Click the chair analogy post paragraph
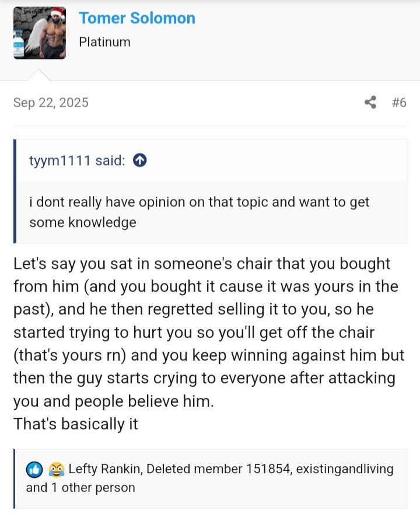This screenshot has width=420, height=514. [205, 331]
